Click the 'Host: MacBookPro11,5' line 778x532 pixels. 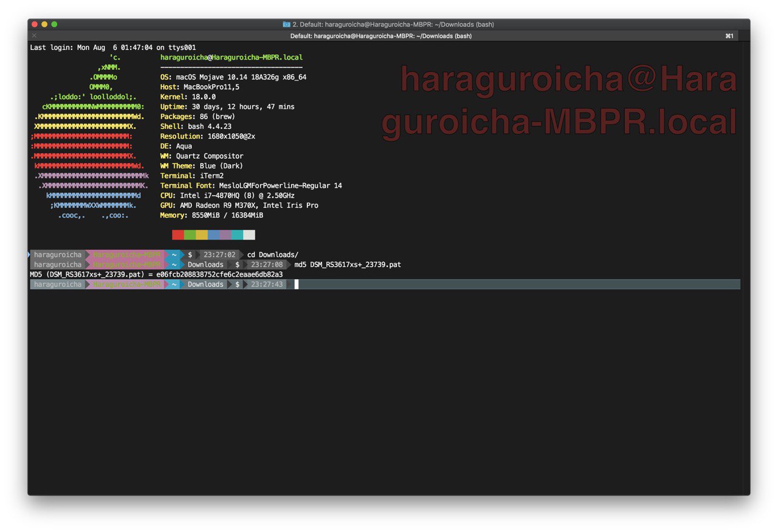coord(200,87)
